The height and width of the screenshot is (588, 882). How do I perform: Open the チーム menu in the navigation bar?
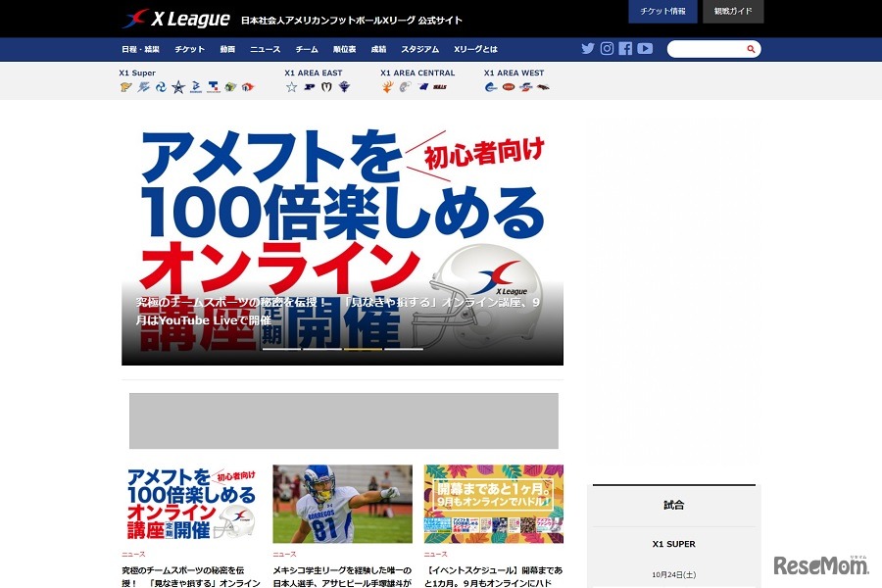pos(307,48)
